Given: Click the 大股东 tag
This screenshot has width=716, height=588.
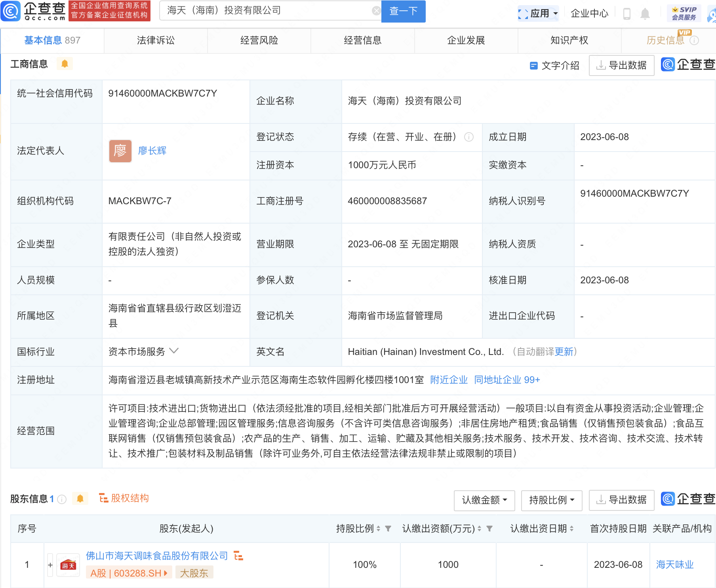Looking at the screenshot, I should 194,573.
